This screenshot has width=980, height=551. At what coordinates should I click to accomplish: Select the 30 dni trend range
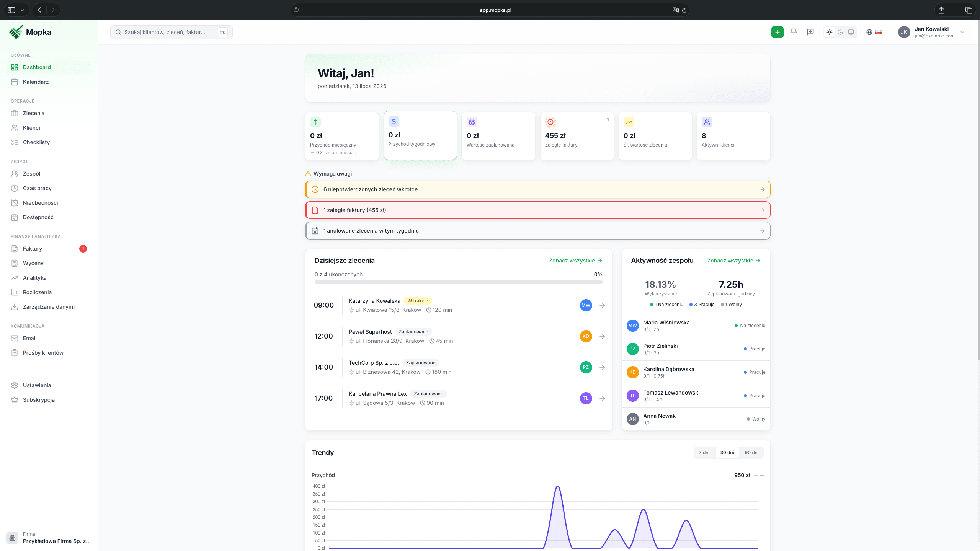(x=727, y=453)
